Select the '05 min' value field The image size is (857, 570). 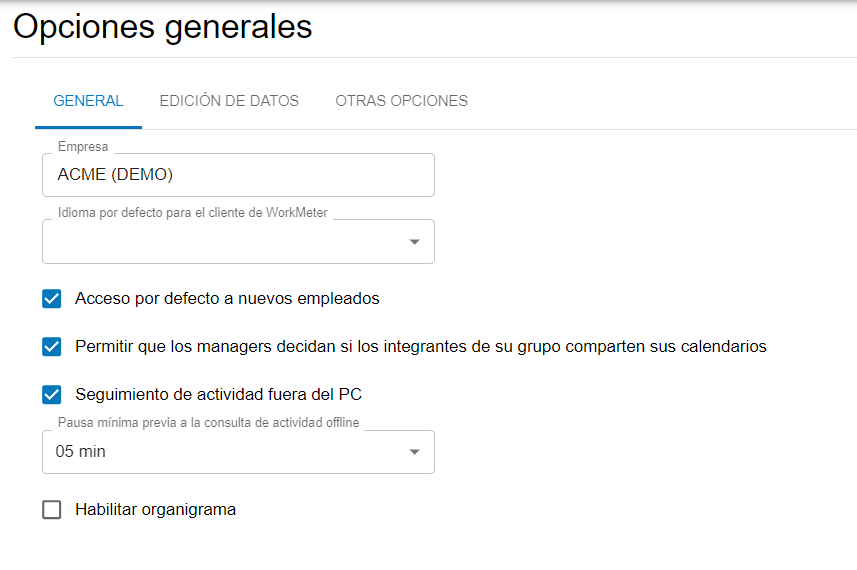click(220, 452)
